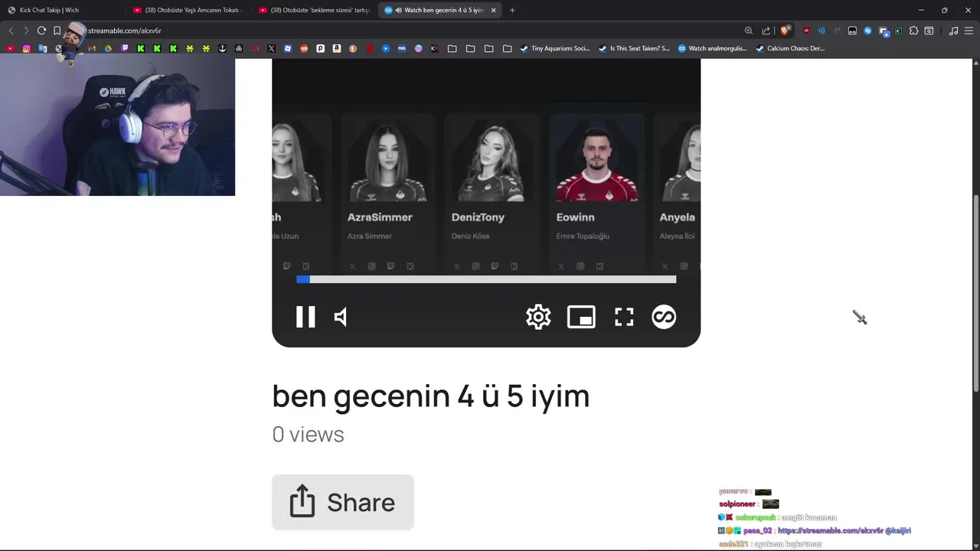Image resolution: width=980 pixels, height=551 pixels.
Task: Go forward to the next page
Action: [26, 31]
